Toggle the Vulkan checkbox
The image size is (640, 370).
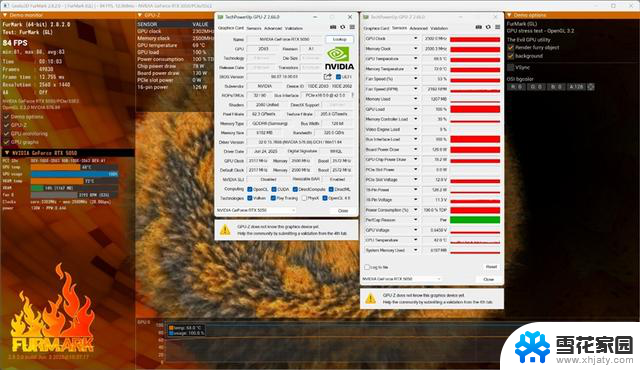(x=250, y=198)
